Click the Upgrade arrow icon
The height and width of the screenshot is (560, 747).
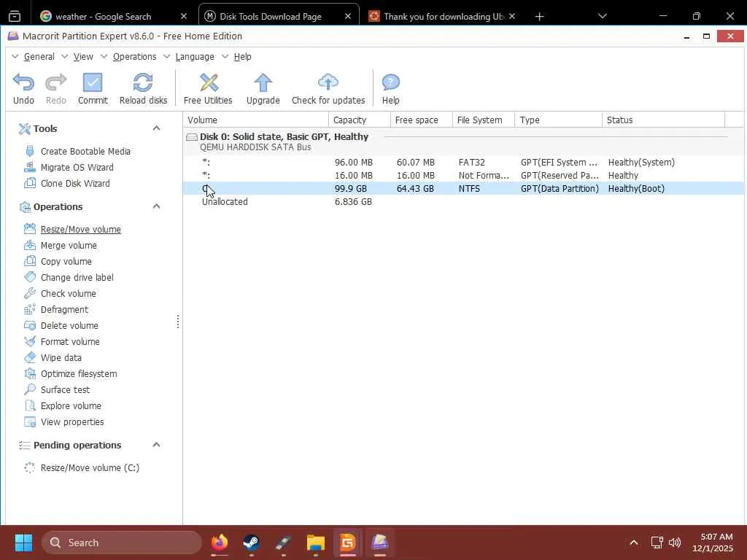click(x=263, y=83)
